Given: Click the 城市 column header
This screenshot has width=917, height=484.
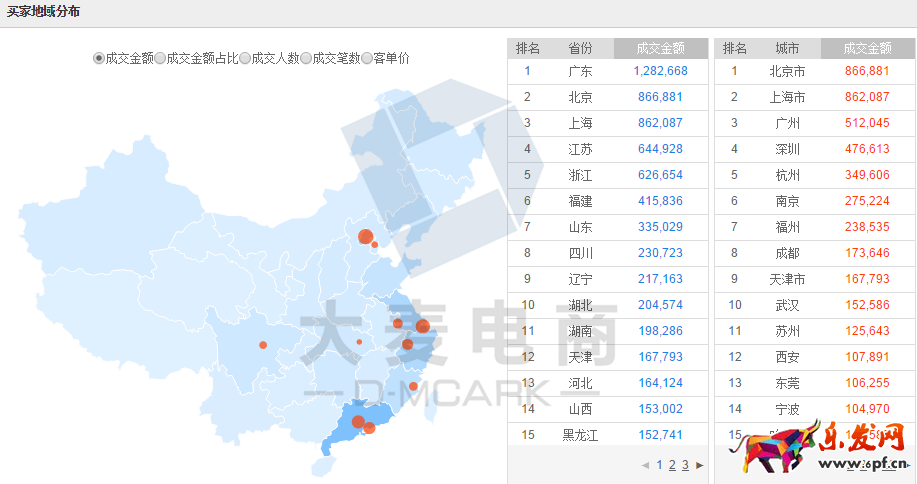Looking at the screenshot, I should [787, 48].
